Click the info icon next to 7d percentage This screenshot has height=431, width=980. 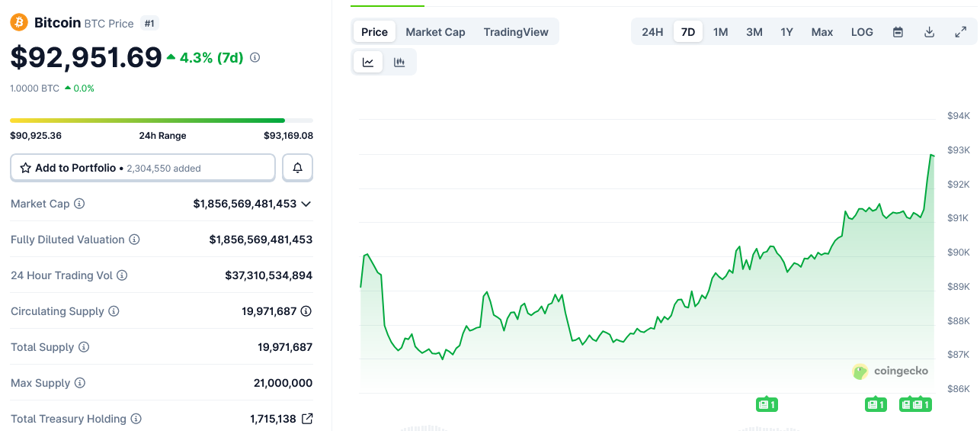(x=255, y=57)
